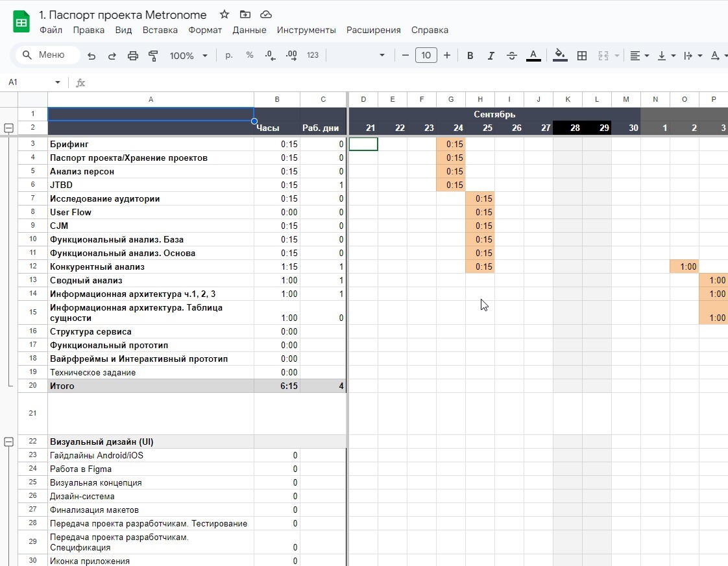
Task: Check the cloud save status icon
Action: [265, 14]
